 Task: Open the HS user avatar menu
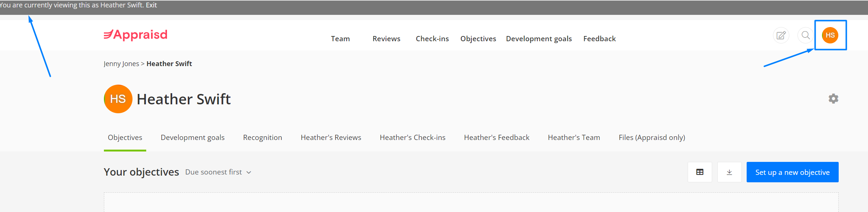[830, 35]
